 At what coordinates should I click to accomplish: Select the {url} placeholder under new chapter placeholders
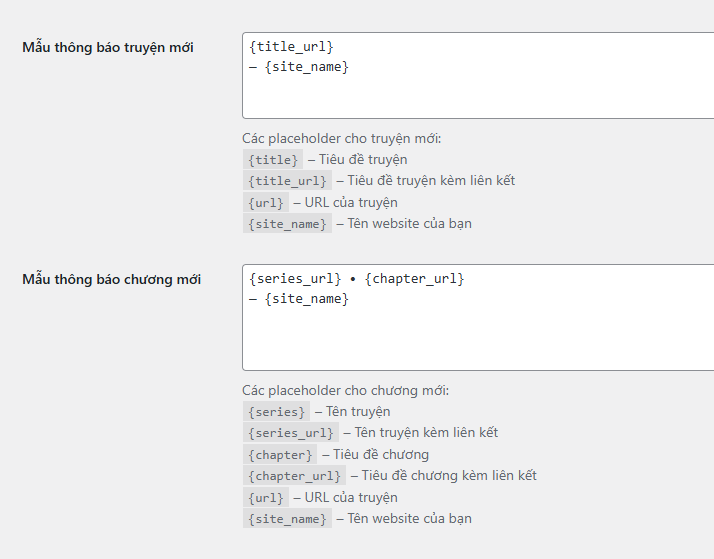(x=266, y=498)
